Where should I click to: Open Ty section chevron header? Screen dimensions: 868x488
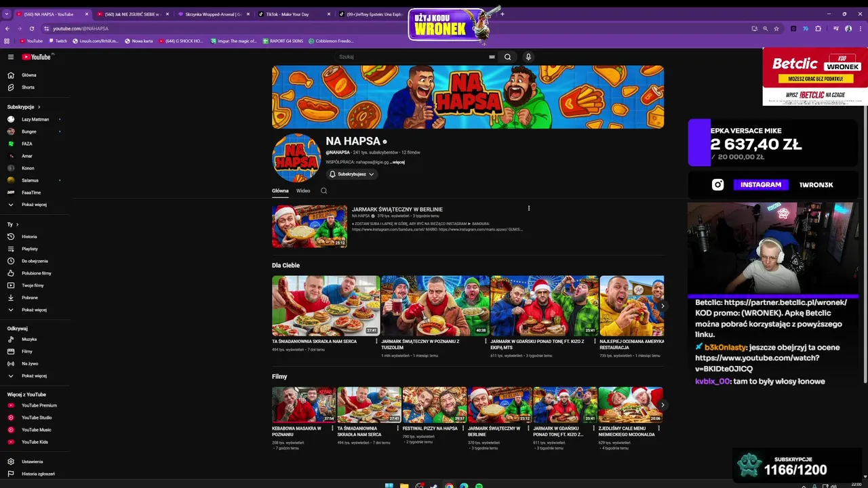pyautogui.click(x=12, y=224)
